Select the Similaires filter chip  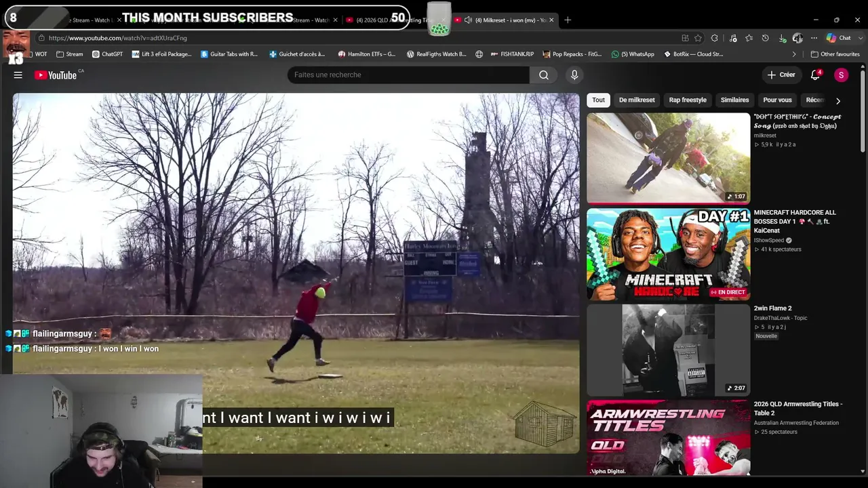tap(734, 100)
